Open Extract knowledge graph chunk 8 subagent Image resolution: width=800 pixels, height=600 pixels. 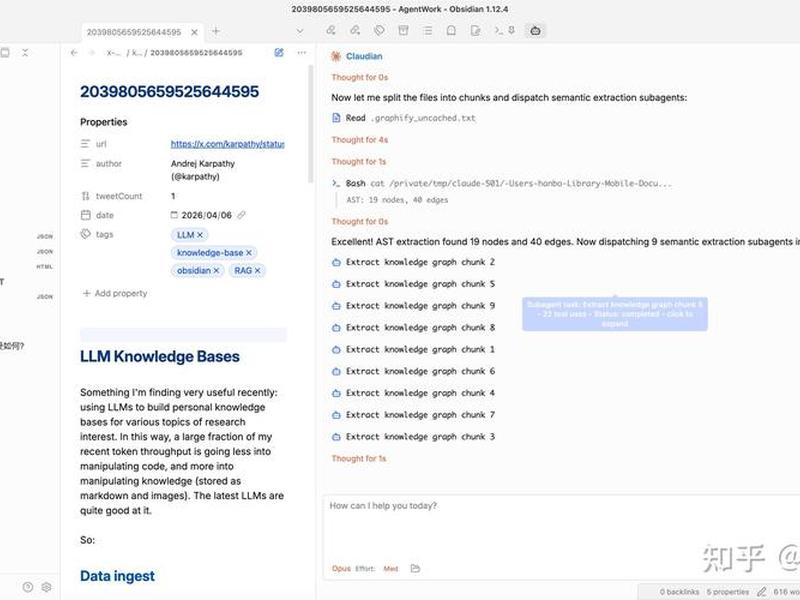(x=413, y=328)
